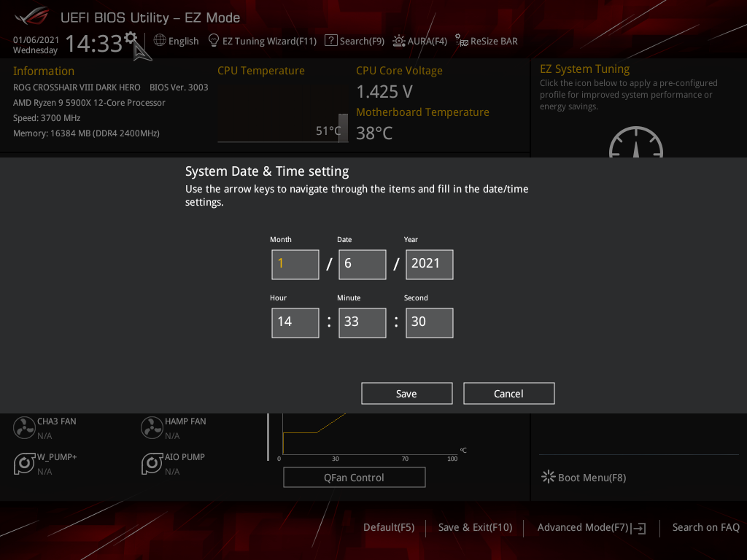
Task: Select the Second field showing 30
Action: point(430,323)
